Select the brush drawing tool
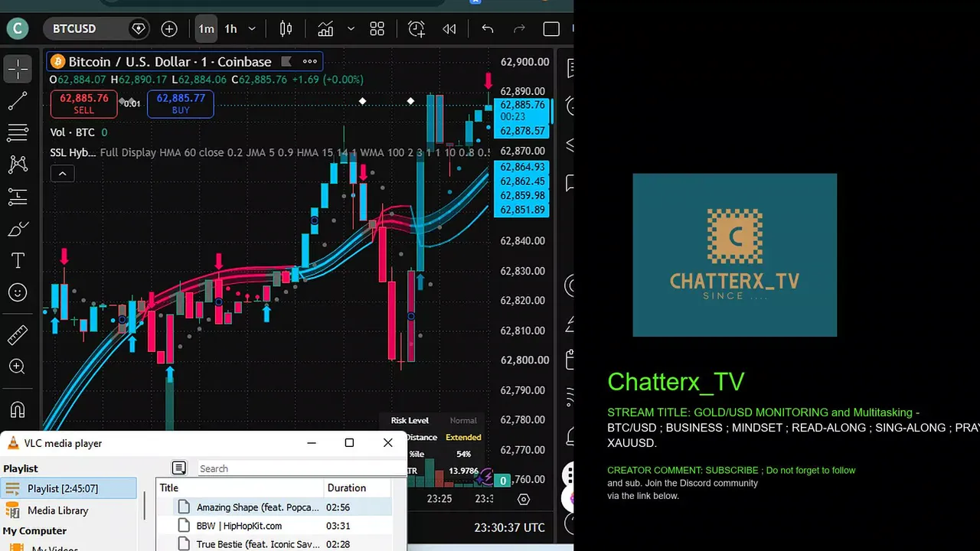This screenshot has width=980, height=551. tap(18, 229)
